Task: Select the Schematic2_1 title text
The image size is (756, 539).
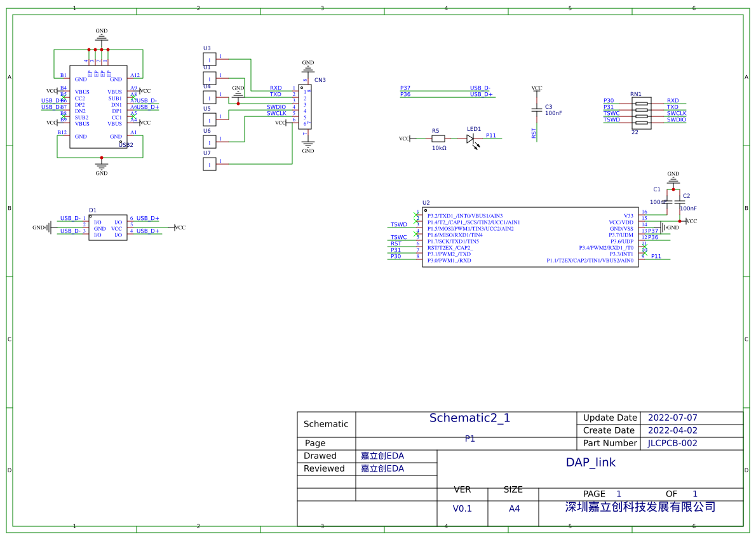Action: click(469, 418)
